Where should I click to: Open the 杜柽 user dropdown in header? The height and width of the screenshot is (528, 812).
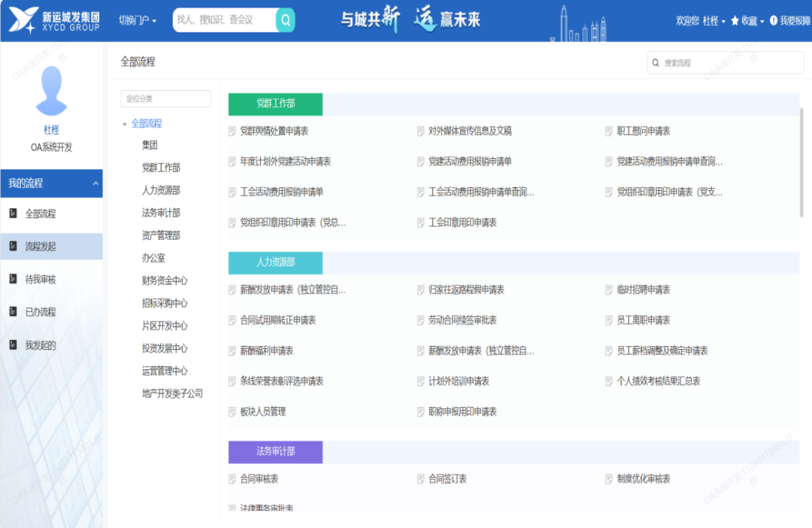coord(714,21)
